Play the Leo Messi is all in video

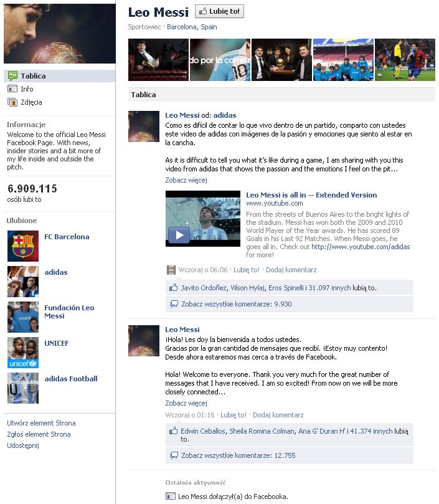pyautogui.click(x=179, y=235)
